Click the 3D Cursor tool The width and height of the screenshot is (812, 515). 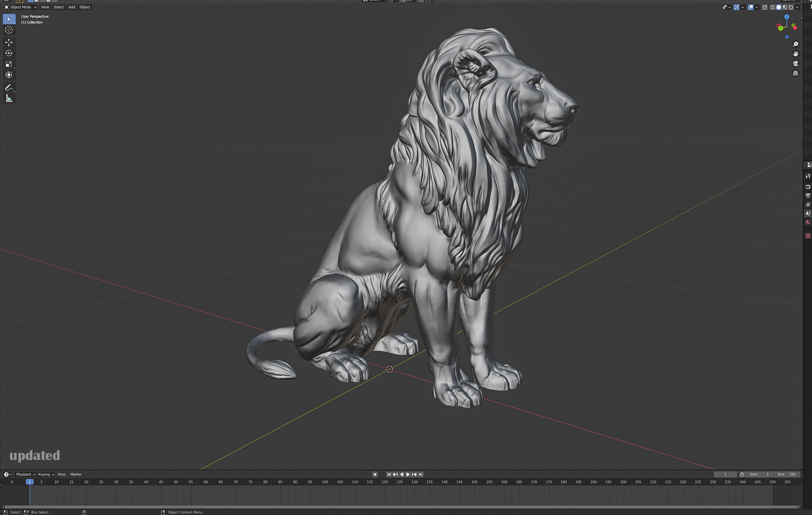point(9,30)
